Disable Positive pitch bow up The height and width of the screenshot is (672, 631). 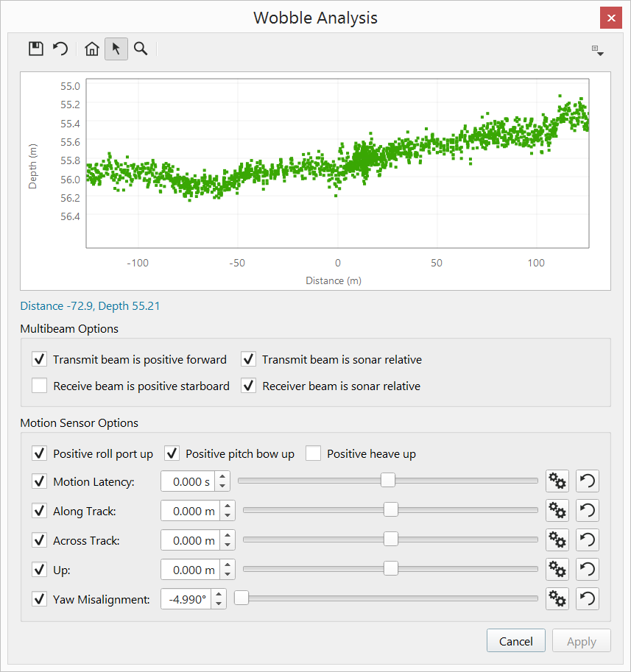tap(172, 453)
